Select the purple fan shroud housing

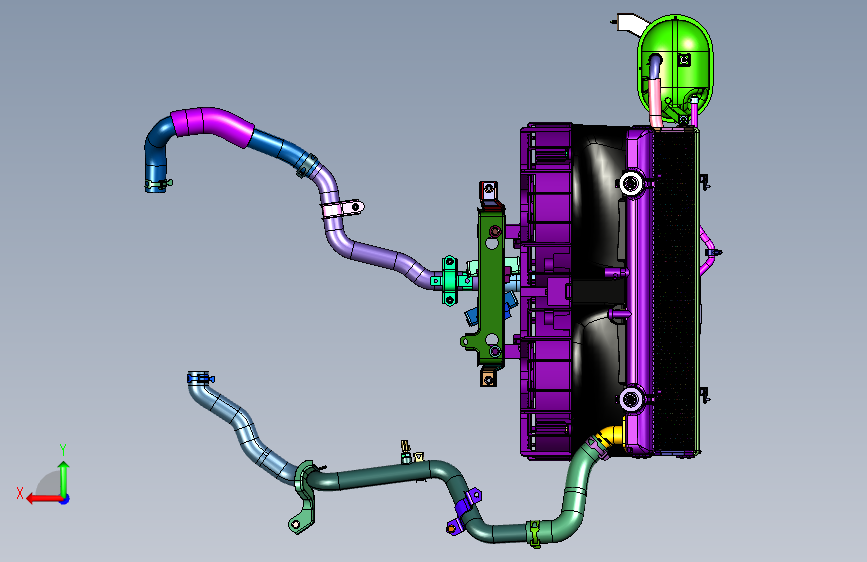[x=547, y=292]
